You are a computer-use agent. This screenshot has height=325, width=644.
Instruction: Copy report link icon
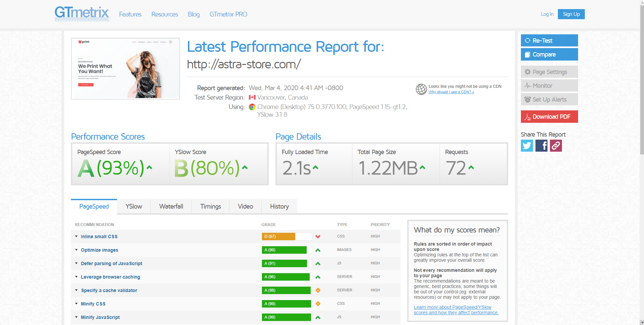pyautogui.click(x=556, y=146)
